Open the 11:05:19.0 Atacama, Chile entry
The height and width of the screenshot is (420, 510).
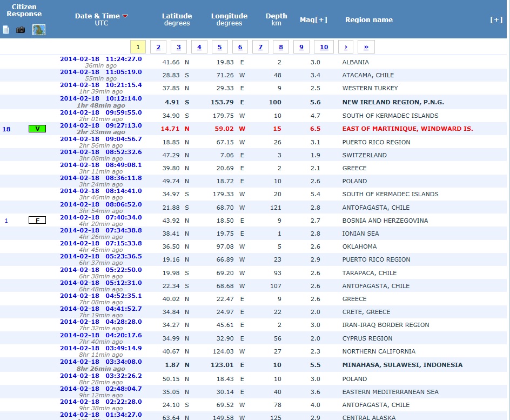coord(101,72)
